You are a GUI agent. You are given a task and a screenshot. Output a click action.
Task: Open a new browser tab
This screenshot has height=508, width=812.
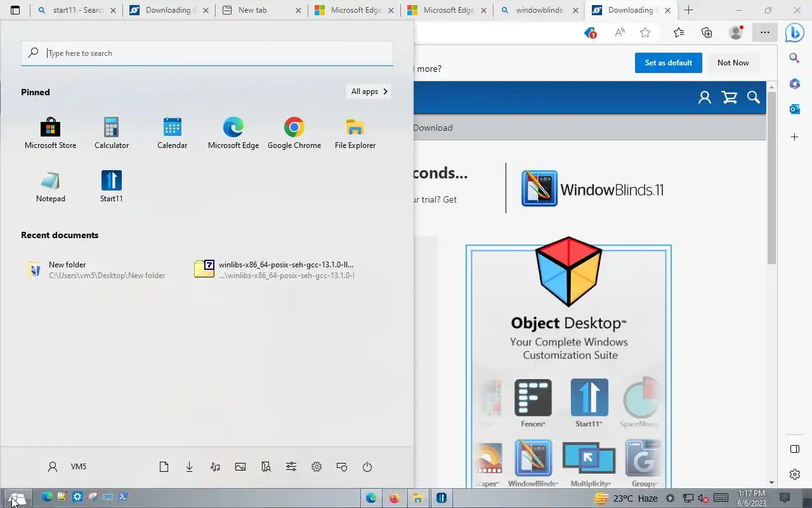688,10
